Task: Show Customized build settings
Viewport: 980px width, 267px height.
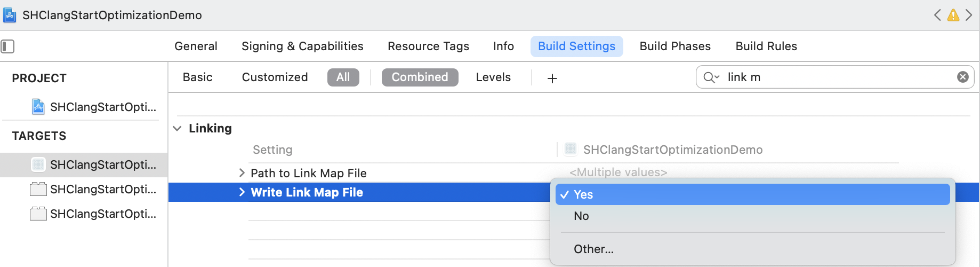Action: (x=275, y=77)
